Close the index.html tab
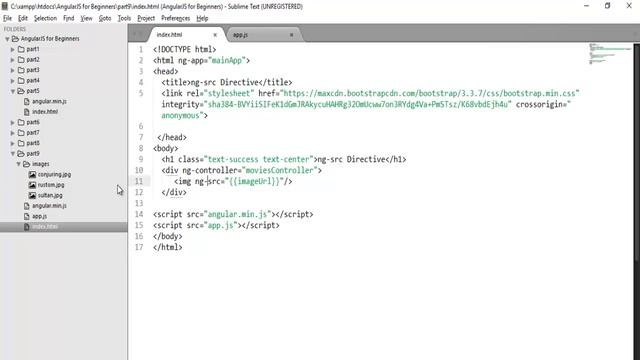The height and width of the screenshot is (360, 640). pos(215,35)
